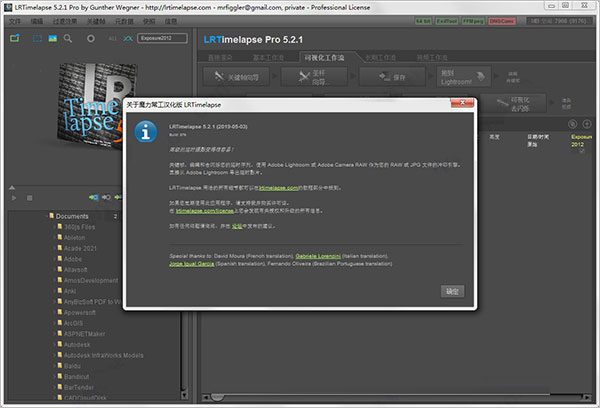
Task: Open the 编辑 menu
Action: tap(37, 21)
